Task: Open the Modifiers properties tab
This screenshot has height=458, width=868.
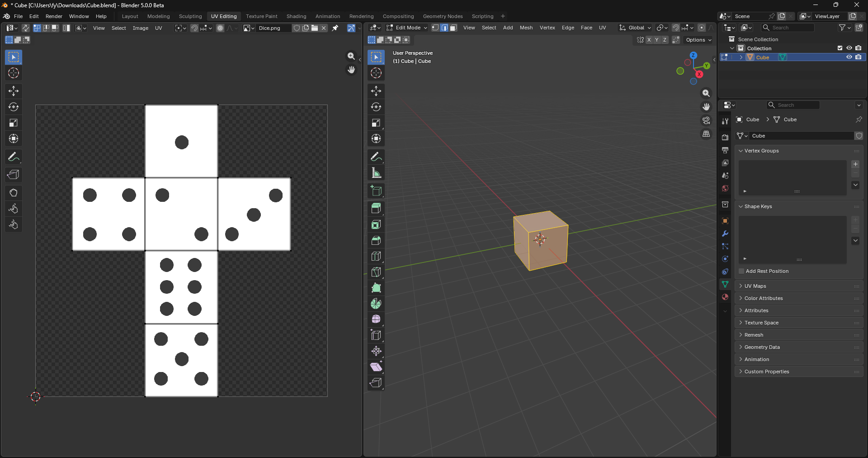Action: click(x=725, y=234)
